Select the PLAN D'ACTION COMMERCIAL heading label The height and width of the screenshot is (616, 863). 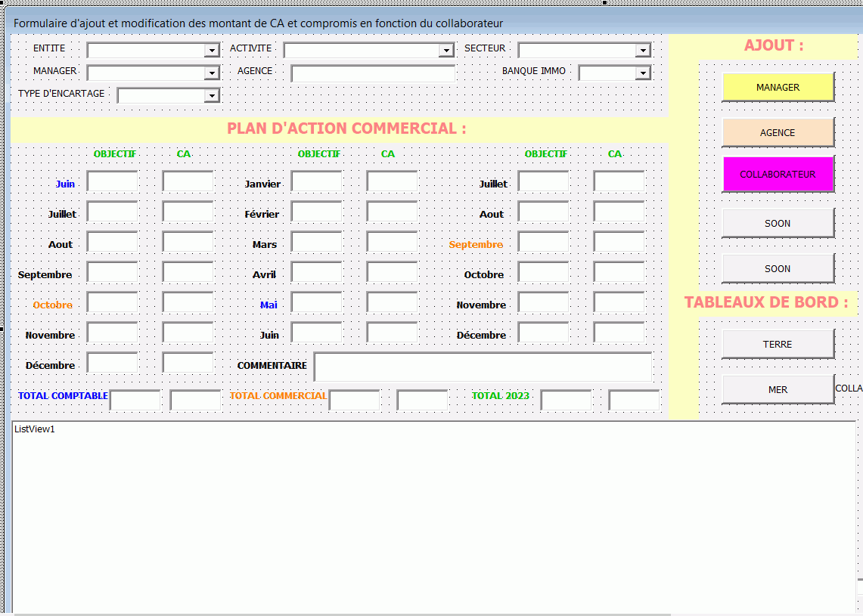[x=346, y=128]
